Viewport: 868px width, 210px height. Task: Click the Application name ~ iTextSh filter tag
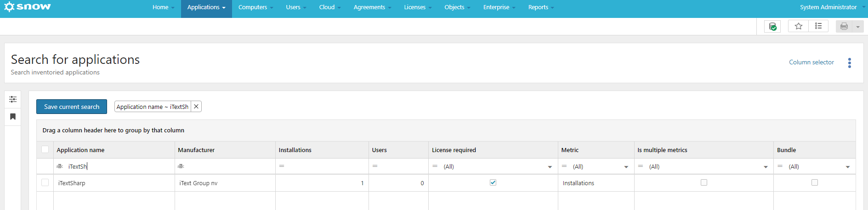(x=153, y=107)
